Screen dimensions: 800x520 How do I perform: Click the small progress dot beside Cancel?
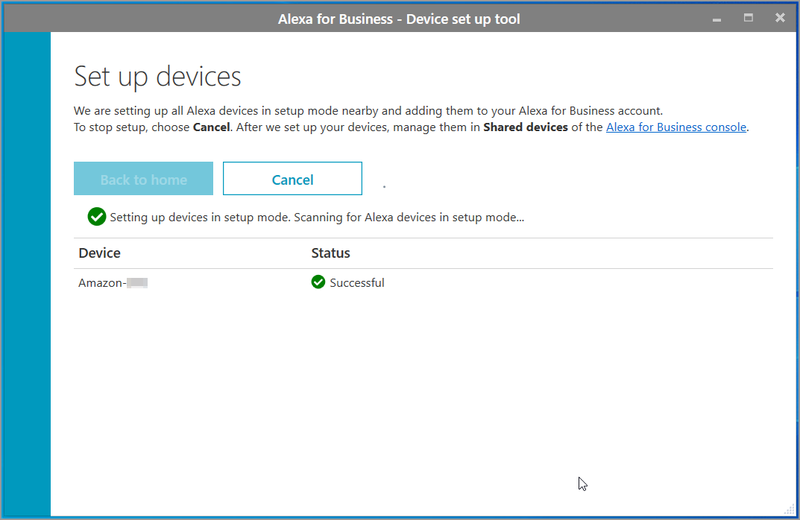(384, 187)
